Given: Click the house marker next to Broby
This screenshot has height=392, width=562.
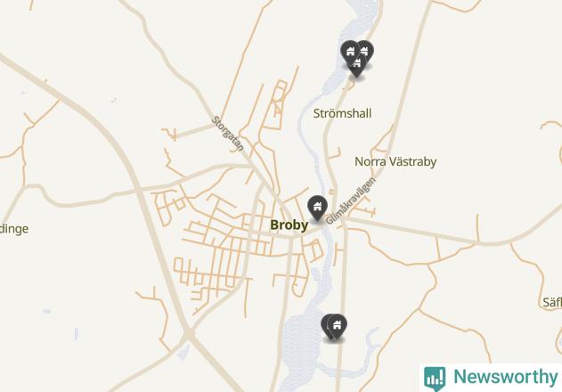Looking at the screenshot, I should (x=317, y=208).
